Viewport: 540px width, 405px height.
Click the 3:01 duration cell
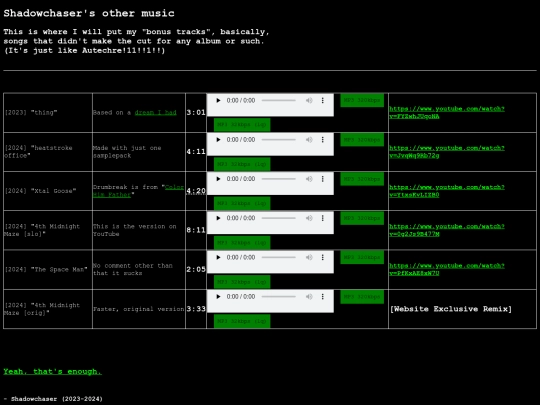[x=196, y=113]
